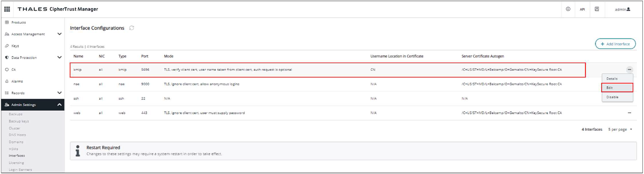
Task: Open Alarms in the sidebar
Action: click(17, 81)
